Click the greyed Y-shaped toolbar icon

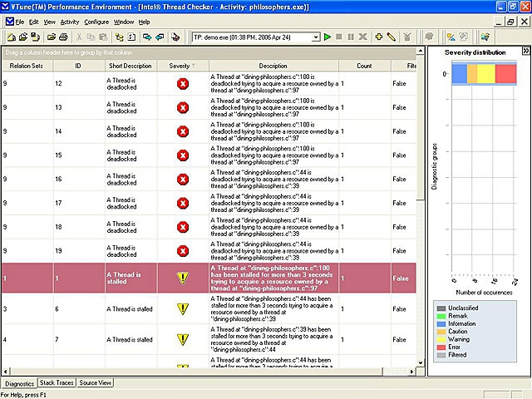[x=407, y=37]
